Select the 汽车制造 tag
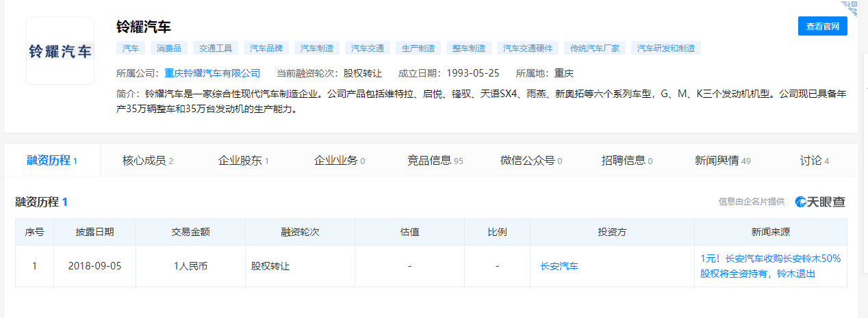Image resolution: width=868 pixels, height=318 pixels. pyautogui.click(x=318, y=49)
